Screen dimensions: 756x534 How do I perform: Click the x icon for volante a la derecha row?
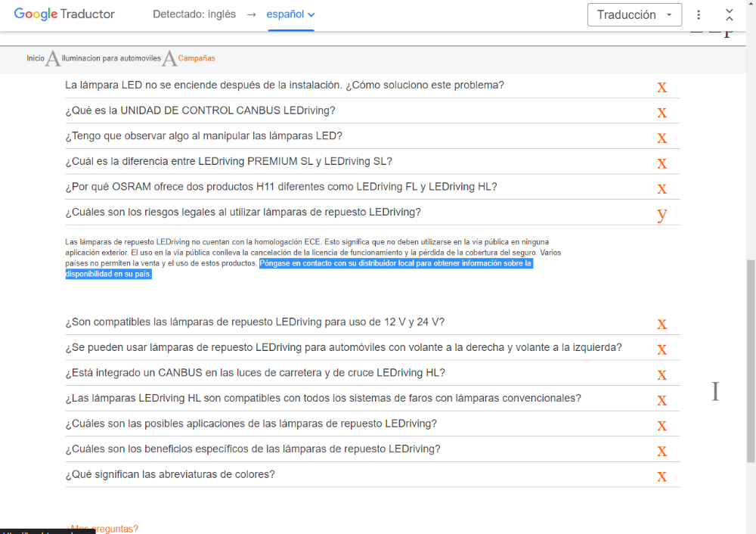[662, 349]
